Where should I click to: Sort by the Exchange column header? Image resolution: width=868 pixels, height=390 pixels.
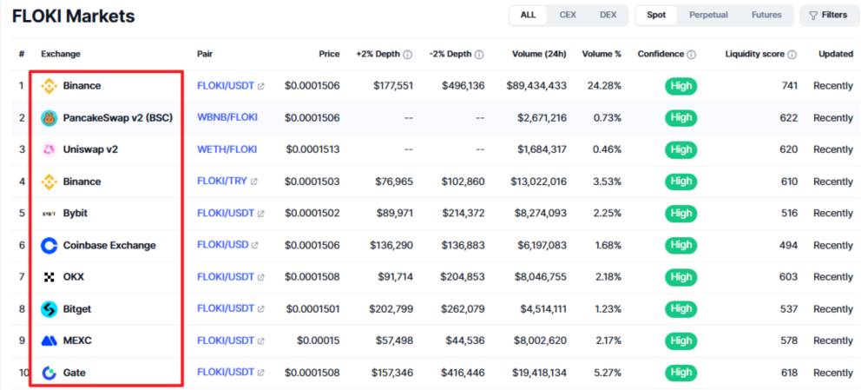(x=61, y=55)
